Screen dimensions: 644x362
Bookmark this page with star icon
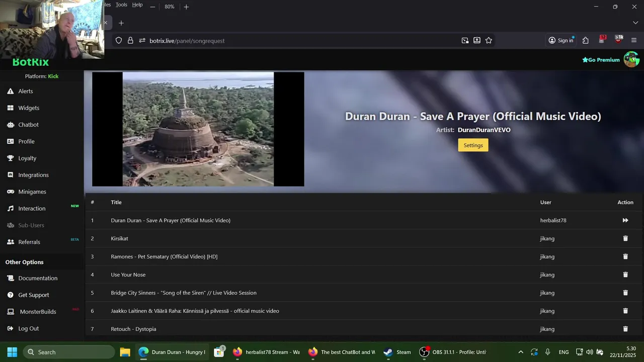489,40
